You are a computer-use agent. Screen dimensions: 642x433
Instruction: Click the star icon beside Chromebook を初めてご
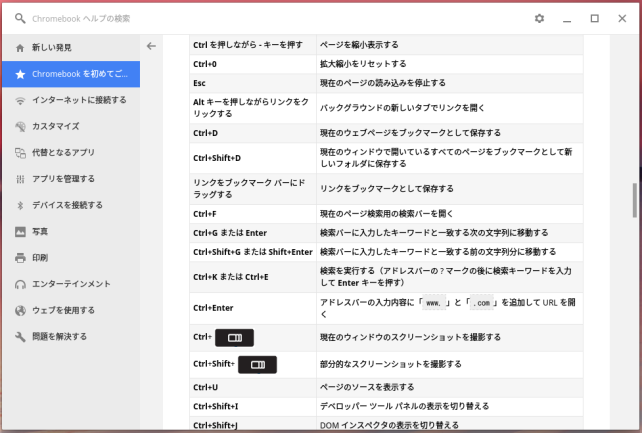pos(20,74)
